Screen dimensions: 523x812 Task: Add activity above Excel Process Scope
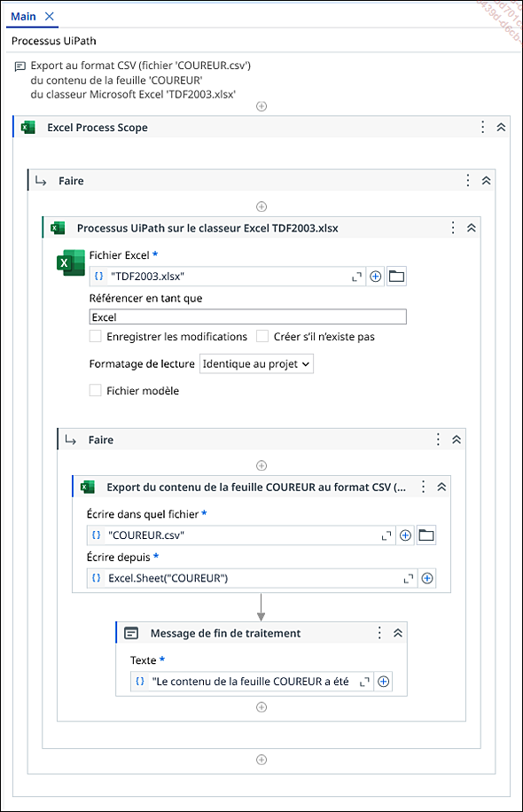(x=261, y=106)
